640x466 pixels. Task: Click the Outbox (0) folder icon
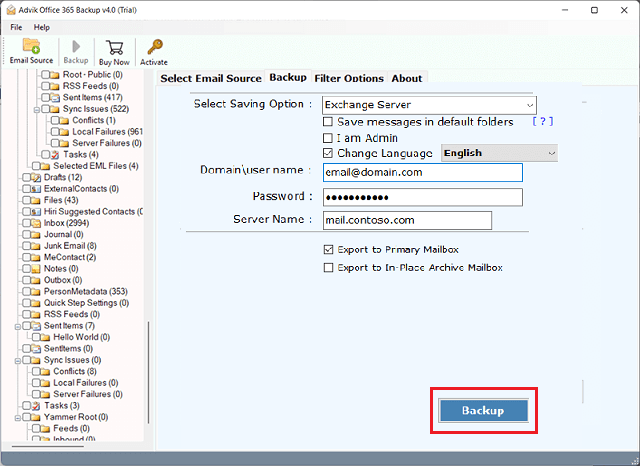tap(37, 280)
